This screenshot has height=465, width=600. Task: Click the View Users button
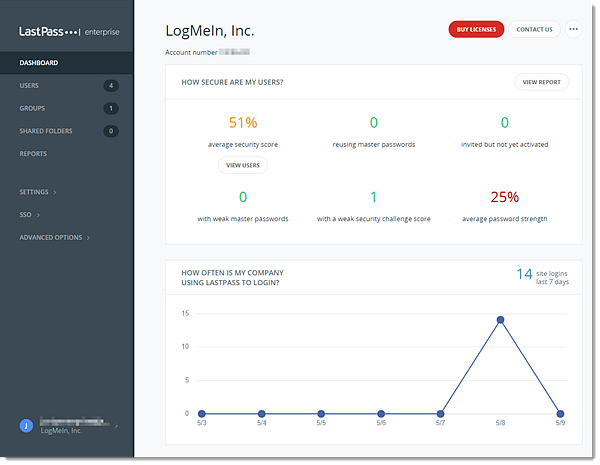coord(243,165)
